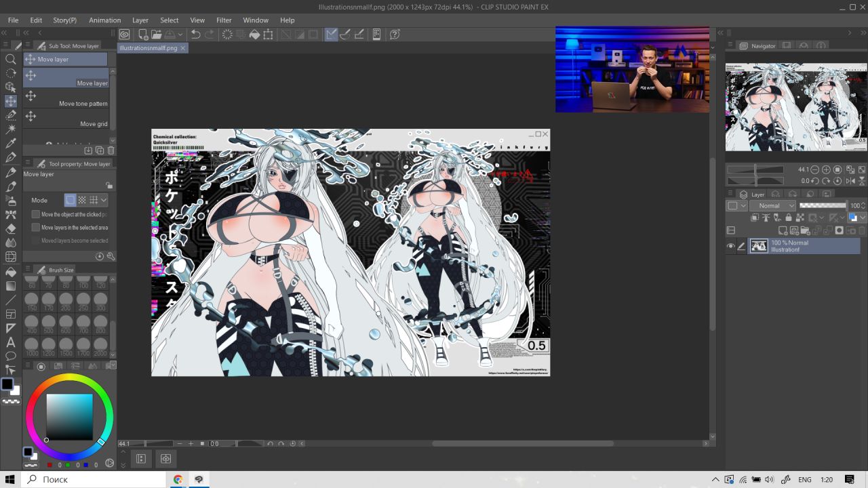
Task: Open the Window menu
Action: 256,20
